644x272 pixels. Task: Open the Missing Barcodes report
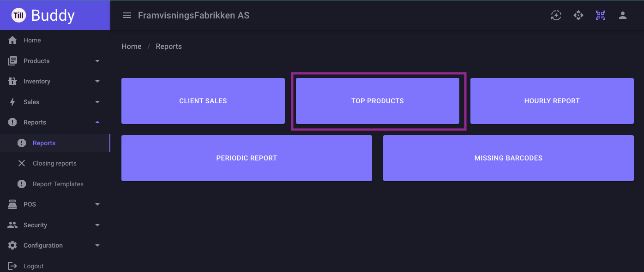[508, 158]
